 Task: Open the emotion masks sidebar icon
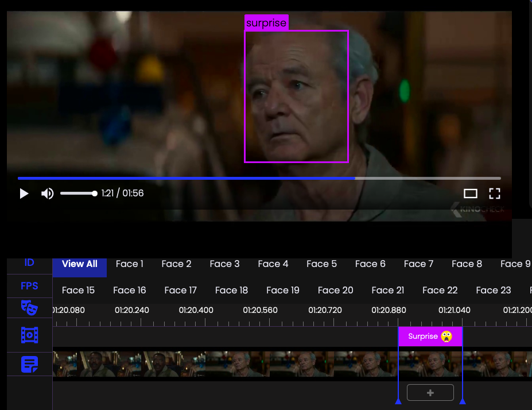[x=29, y=308]
